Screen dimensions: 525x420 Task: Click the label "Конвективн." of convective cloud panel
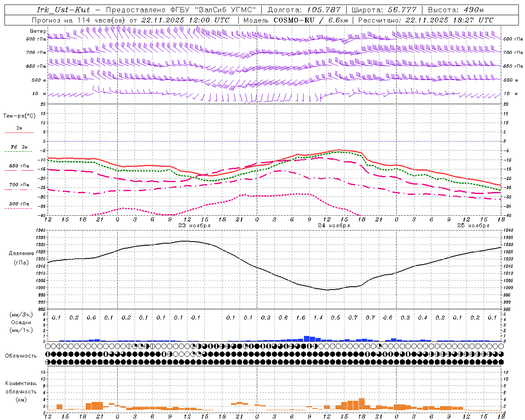pos(21,383)
